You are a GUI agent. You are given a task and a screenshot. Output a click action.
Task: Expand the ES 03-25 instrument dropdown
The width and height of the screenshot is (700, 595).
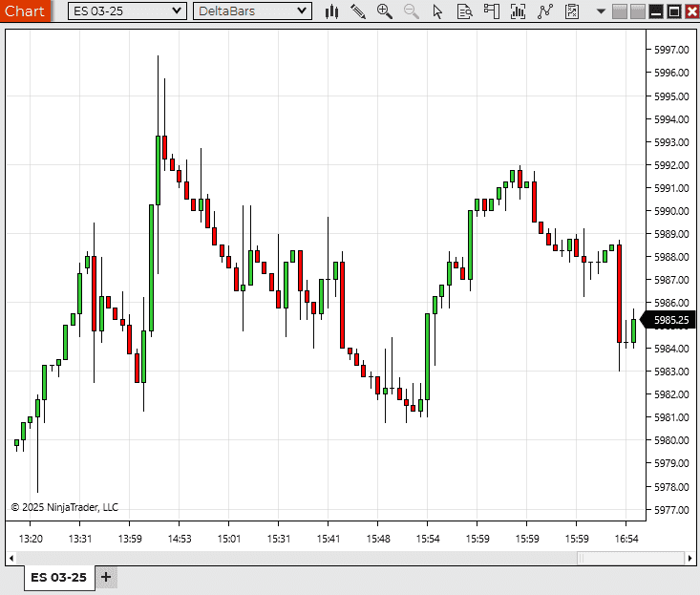(176, 11)
